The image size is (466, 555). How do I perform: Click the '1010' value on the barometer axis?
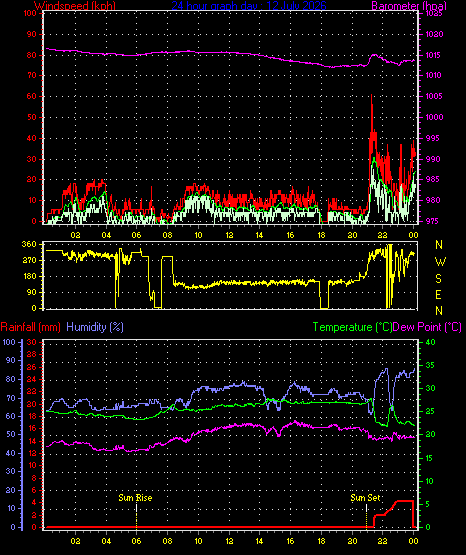click(433, 75)
